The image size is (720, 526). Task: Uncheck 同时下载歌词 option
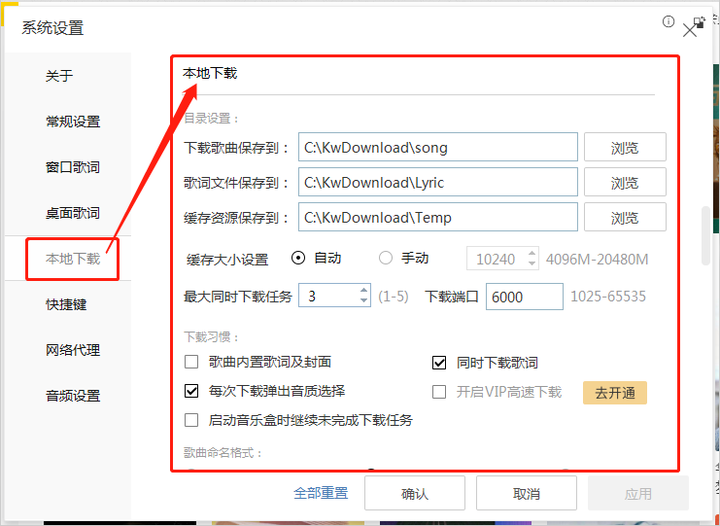439,363
